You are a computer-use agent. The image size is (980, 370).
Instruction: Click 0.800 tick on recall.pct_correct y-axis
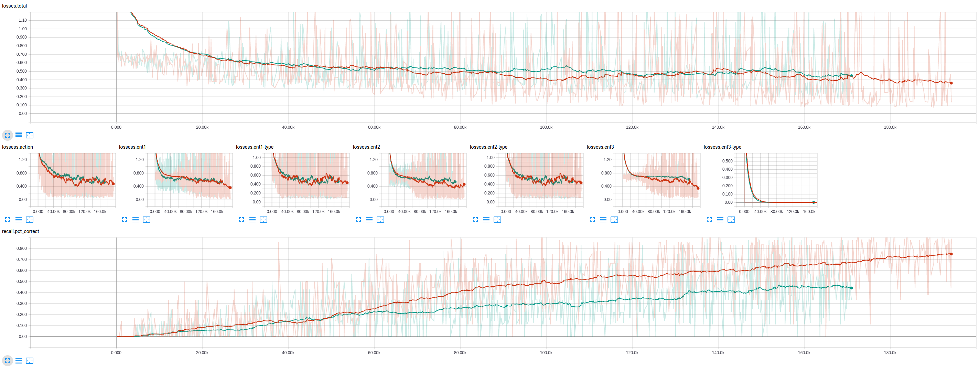pyautogui.click(x=22, y=248)
